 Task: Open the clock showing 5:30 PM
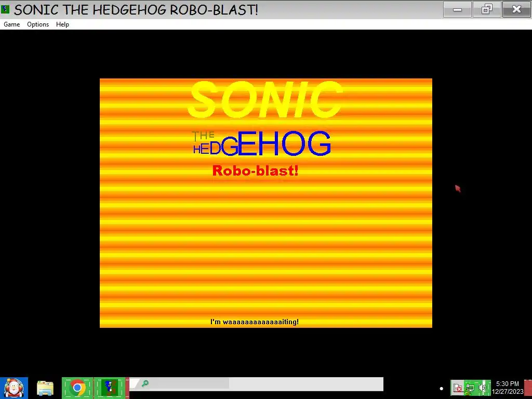tap(508, 388)
